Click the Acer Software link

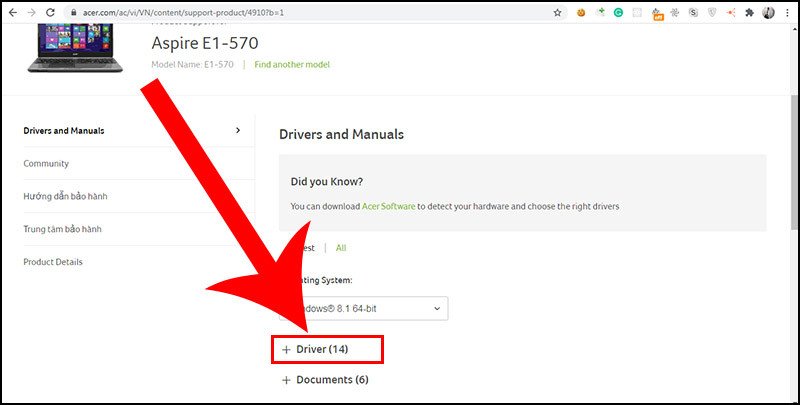coord(388,207)
